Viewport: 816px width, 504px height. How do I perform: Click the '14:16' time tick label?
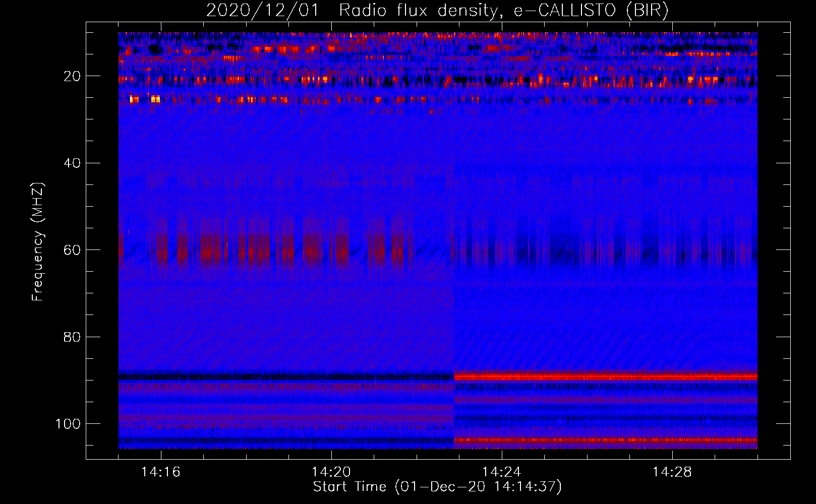coord(161,472)
